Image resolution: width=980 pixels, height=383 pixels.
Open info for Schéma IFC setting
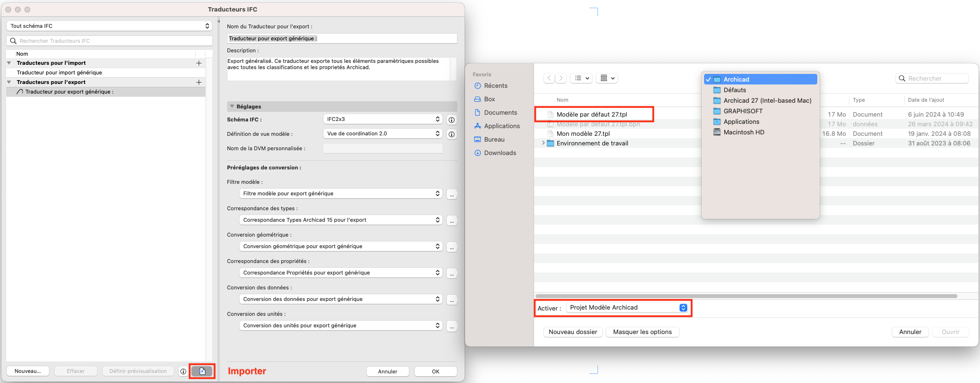[x=452, y=120]
